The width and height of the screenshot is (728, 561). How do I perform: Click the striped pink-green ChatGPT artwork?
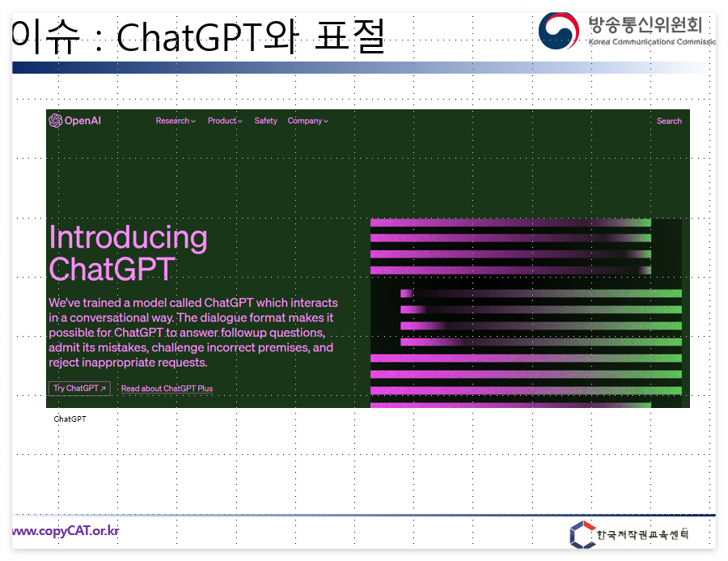pyautogui.click(x=526, y=312)
